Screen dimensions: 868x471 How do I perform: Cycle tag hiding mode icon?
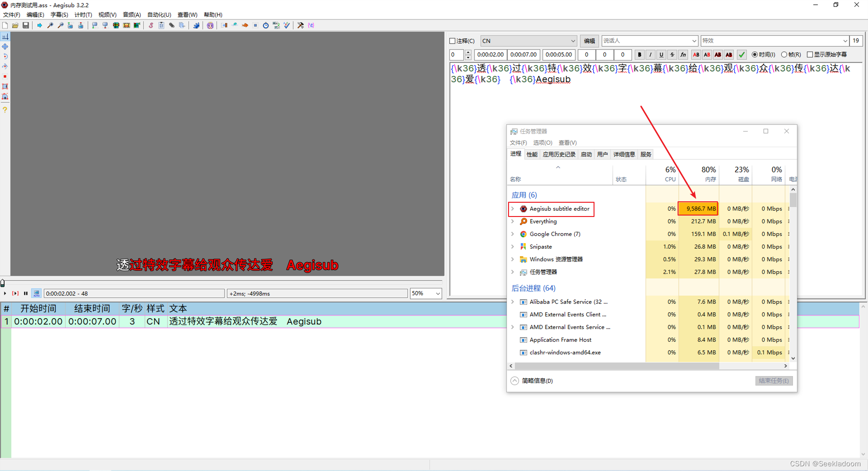pyautogui.click(x=311, y=25)
